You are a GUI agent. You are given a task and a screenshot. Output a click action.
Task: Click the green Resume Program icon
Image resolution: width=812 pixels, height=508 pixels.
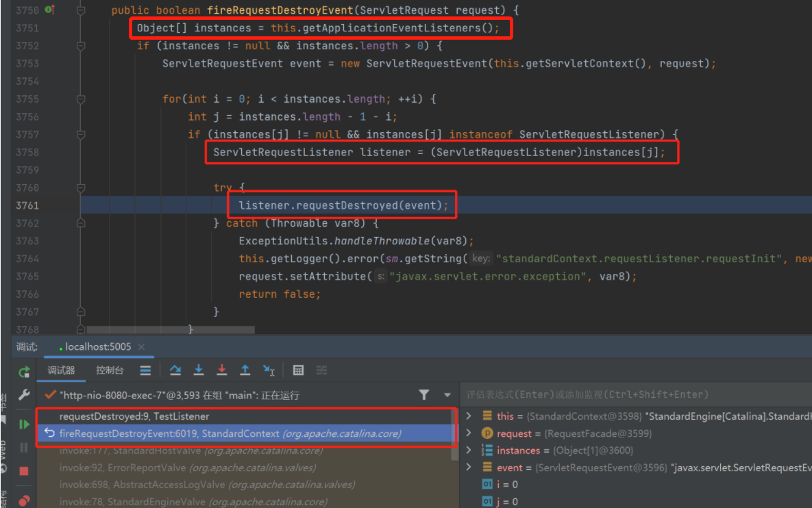click(24, 424)
